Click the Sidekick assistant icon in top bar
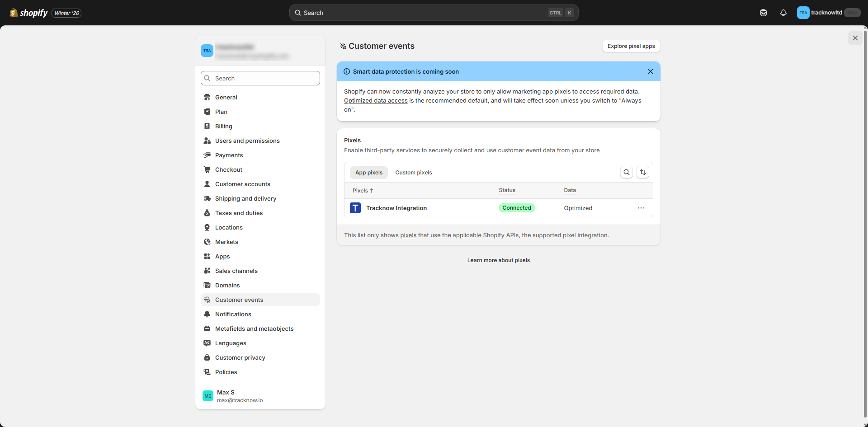Image resolution: width=868 pixels, height=427 pixels. 763,13
